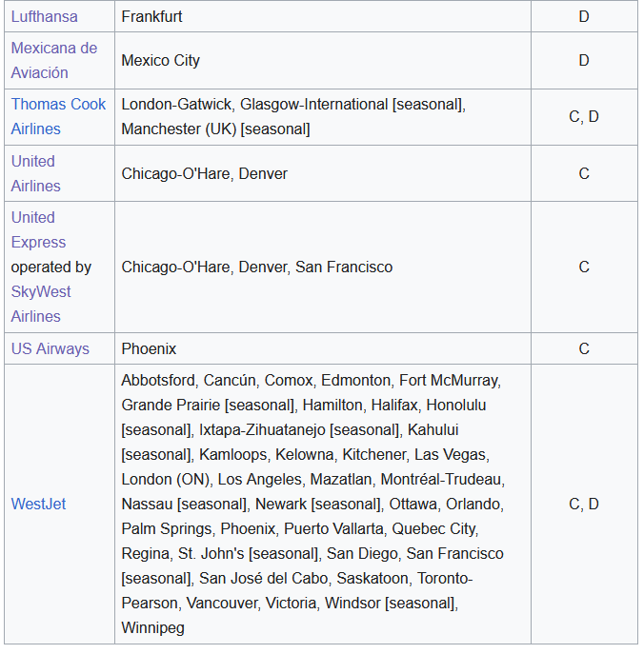Click the terminal cell for Thomas Cook Airlines
Screen dimensions: 644x654
pos(584,116)
